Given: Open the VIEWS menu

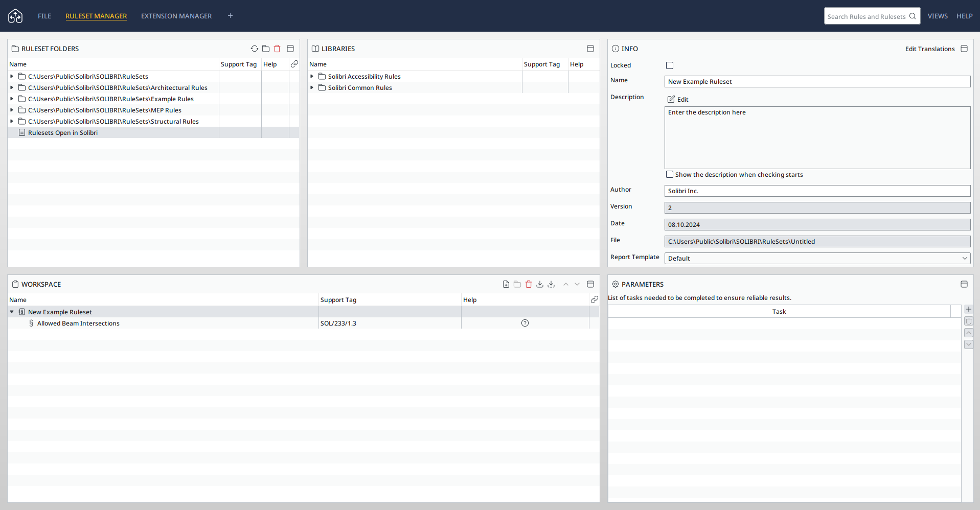Looking at the screenshot, I should tap(938, 16).
